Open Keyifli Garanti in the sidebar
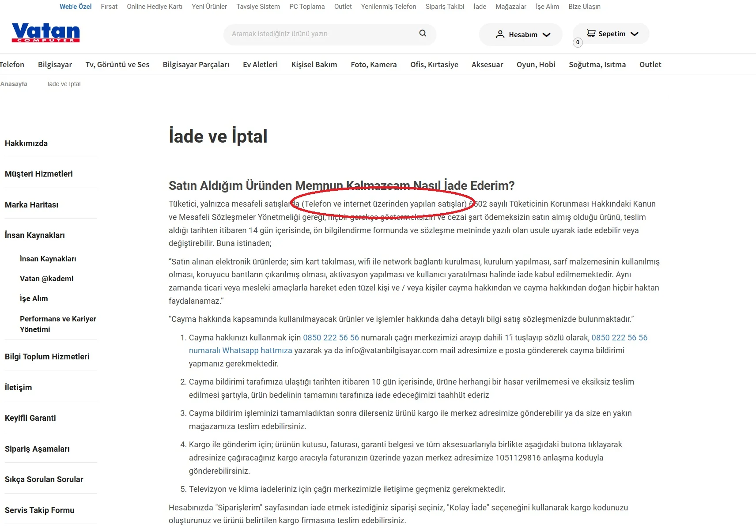This screenshot has height=532, width=756. click(x=30, y=418)
